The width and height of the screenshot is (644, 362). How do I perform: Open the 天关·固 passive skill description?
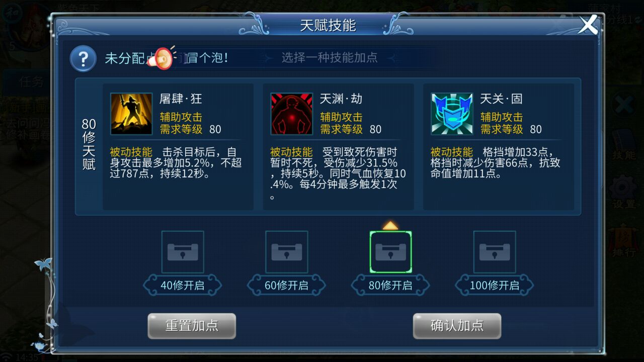(x=496, y=163)
